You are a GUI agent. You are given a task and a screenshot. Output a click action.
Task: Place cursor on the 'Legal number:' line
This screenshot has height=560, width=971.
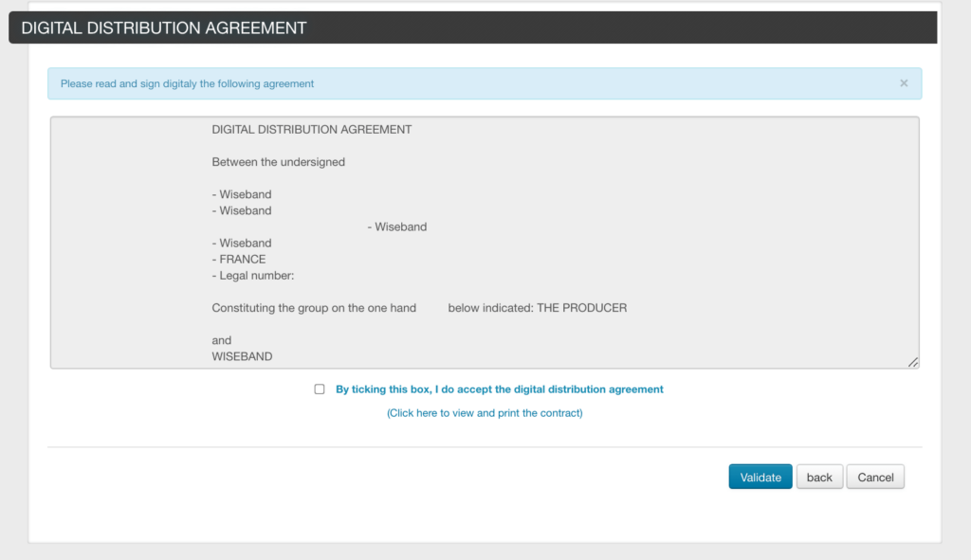point(252,276)
